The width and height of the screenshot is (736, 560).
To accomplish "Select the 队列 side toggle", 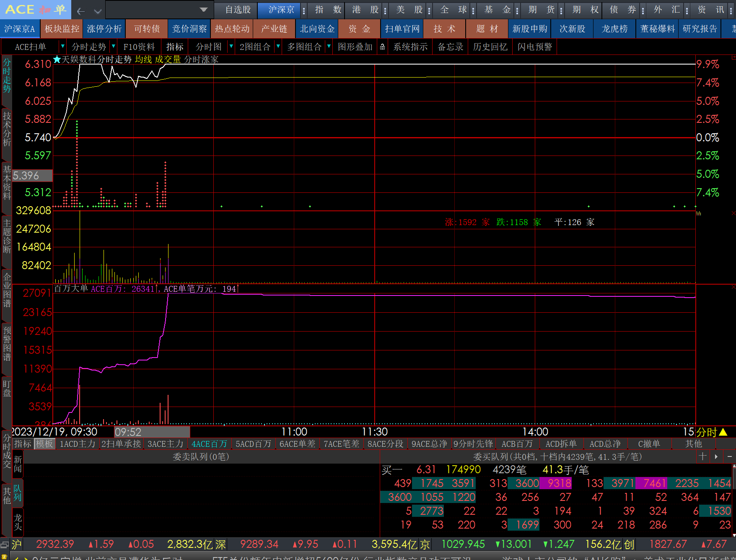I will 18,493.
